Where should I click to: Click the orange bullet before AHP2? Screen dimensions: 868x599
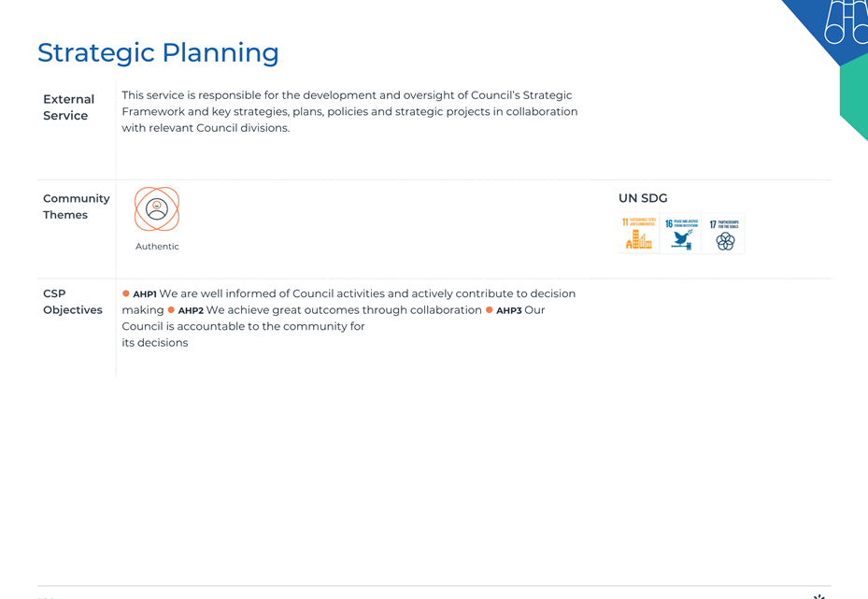coord(171,310)
